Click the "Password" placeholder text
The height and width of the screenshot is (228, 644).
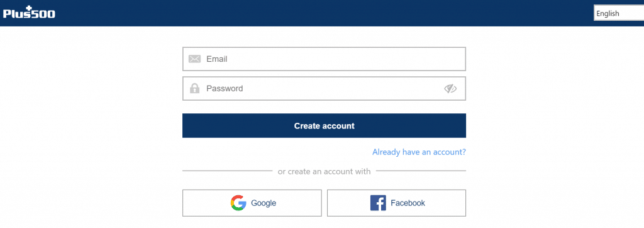(x=225, y=88)
